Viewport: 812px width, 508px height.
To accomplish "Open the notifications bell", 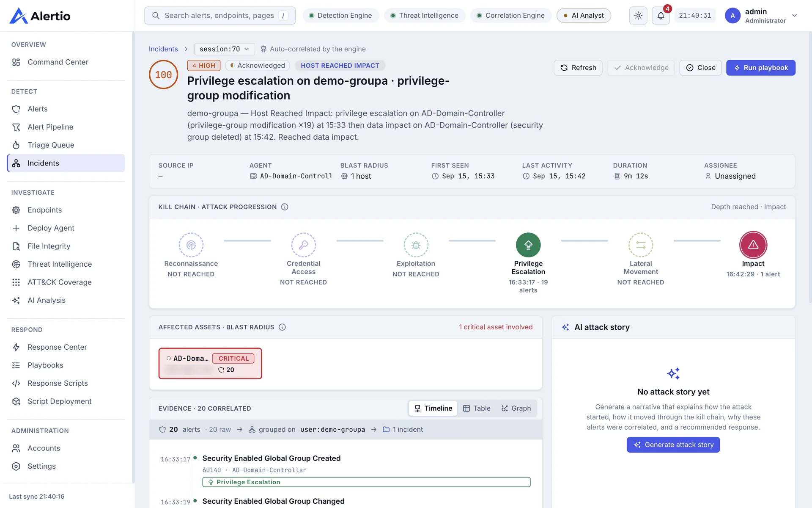I will [x=661, y=16].
